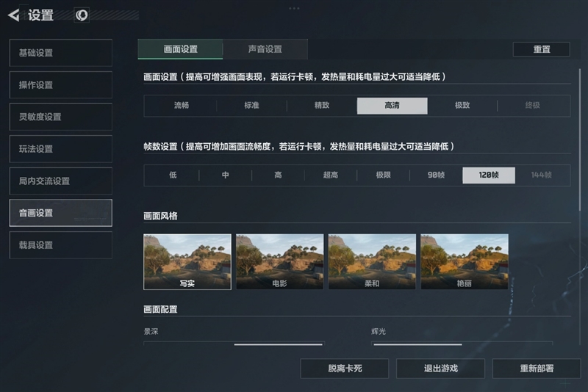Click the 重新部署 button

(537, 369)
